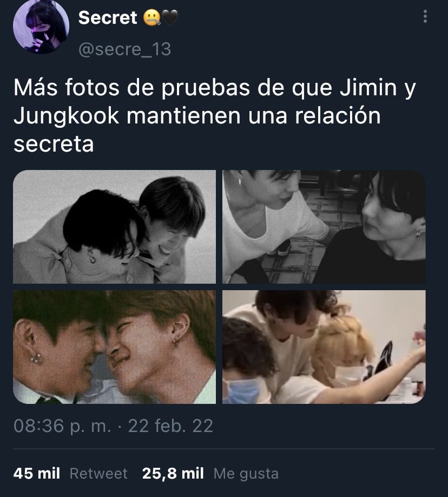Image resolution: width=448 pixels, height=497 pixels.
Task: Open the 45 mil retweet count
Action: click(37, 474)
